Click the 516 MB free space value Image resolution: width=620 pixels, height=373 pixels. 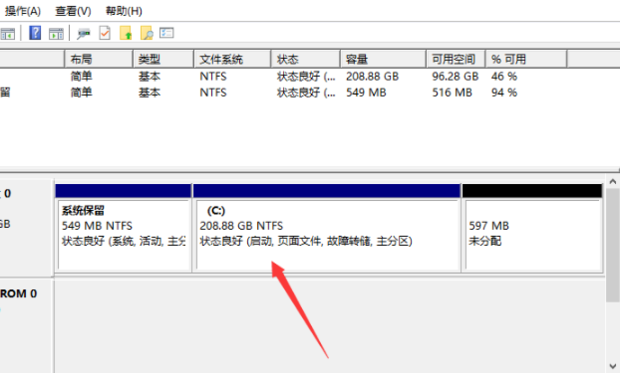click(x=452, y=93)
